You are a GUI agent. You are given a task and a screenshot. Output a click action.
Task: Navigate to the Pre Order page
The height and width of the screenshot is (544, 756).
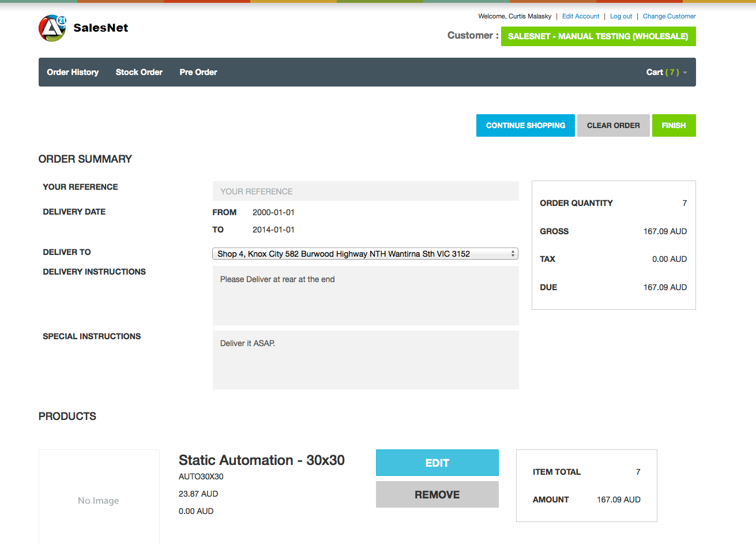tap(198, 72)
